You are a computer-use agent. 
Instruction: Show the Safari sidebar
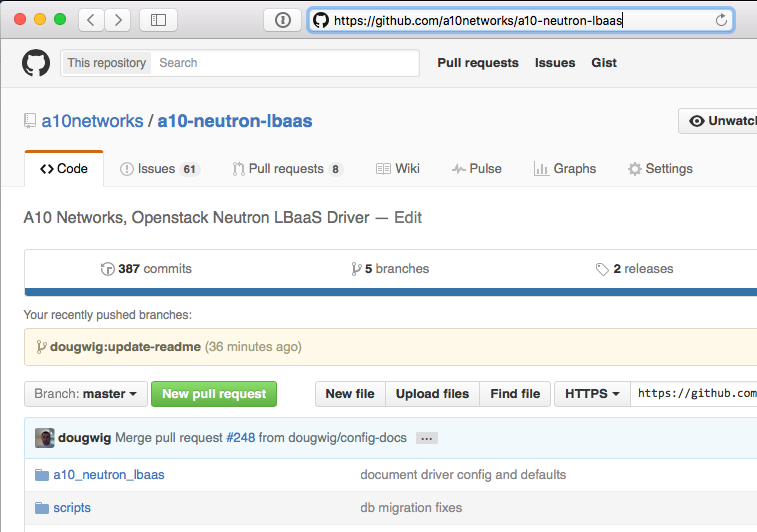tap(158, 20)
